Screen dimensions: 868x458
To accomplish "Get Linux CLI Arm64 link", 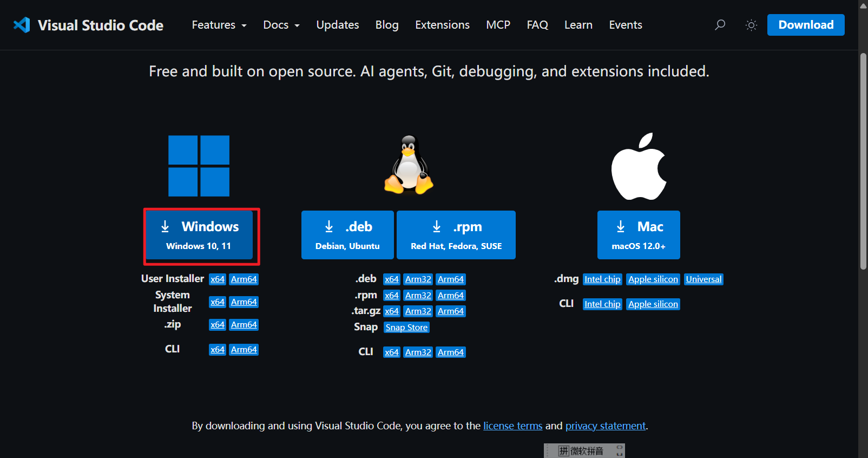I will click(x=451, y=352).
